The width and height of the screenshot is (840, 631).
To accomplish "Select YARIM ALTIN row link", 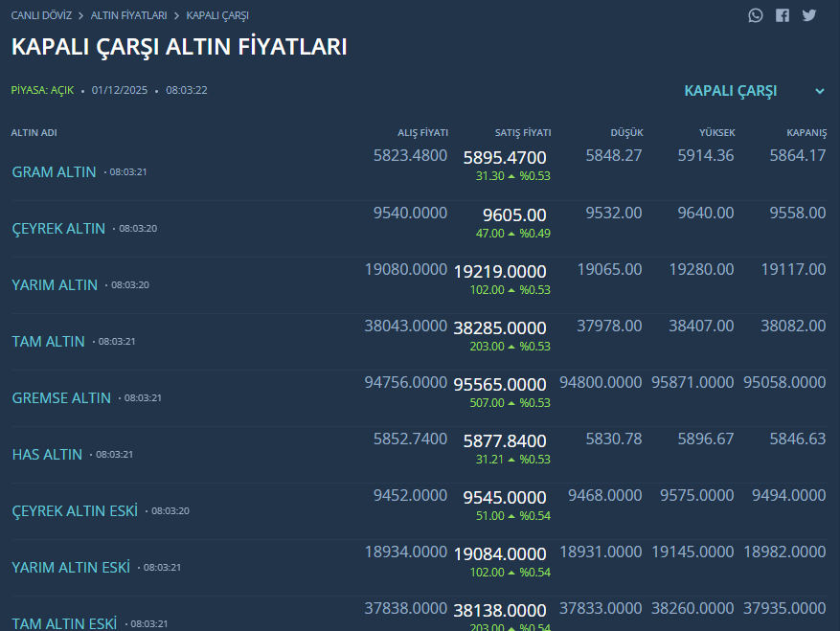I will (x=55, y=285).
